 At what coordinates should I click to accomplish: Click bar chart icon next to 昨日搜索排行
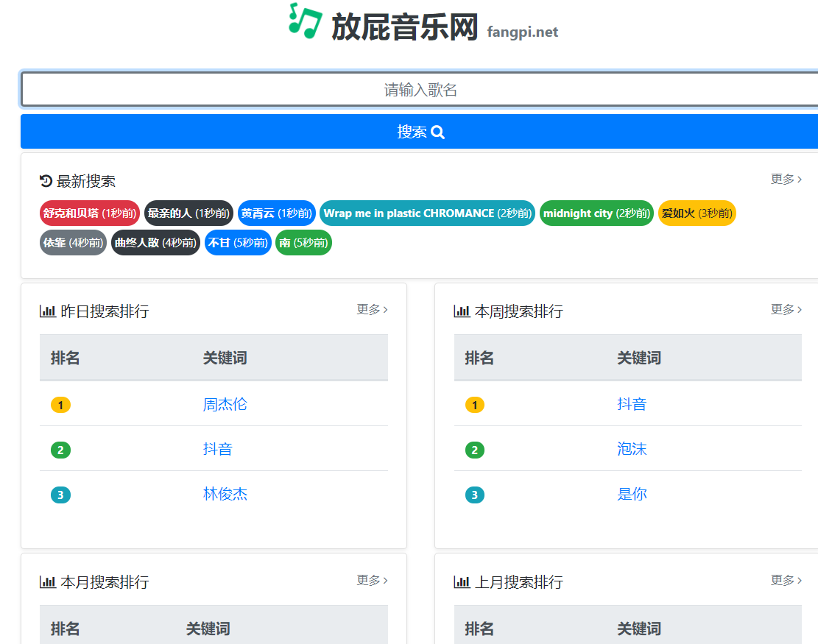click(x=48, y=311)
